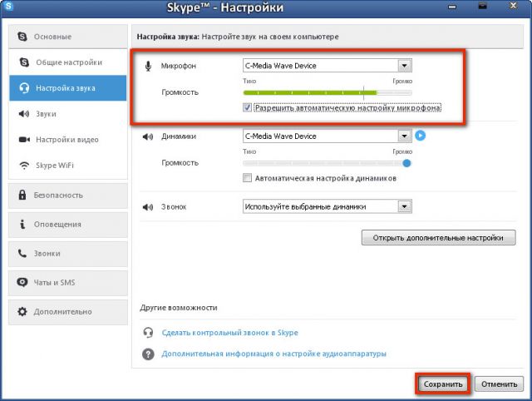
Task: Click the Skype icon beside Общие настройки
Action: pyautogui.click(x=24, y=62)
